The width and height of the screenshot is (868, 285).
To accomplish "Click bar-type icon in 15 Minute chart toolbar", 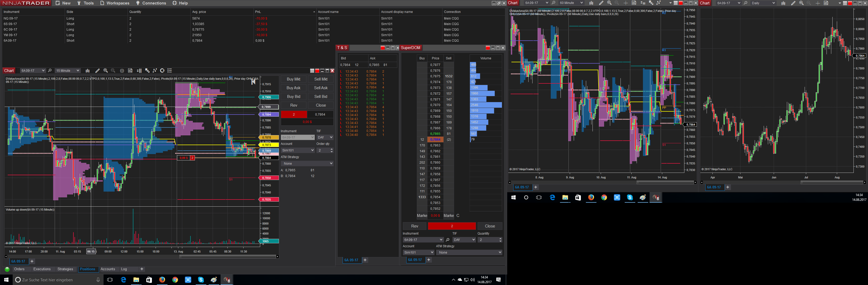I will (88, 71).
